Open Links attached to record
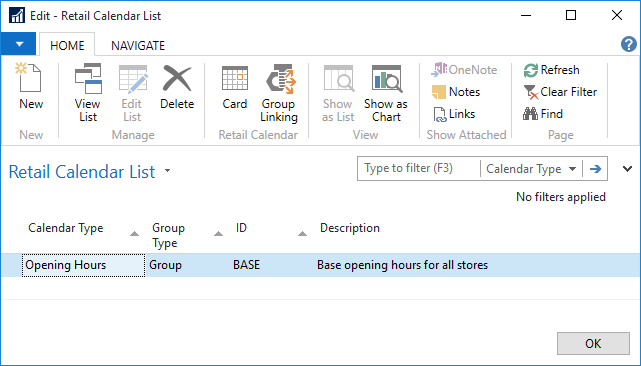The height and width of the screenshot is (366, 641). tap(454, 114)
